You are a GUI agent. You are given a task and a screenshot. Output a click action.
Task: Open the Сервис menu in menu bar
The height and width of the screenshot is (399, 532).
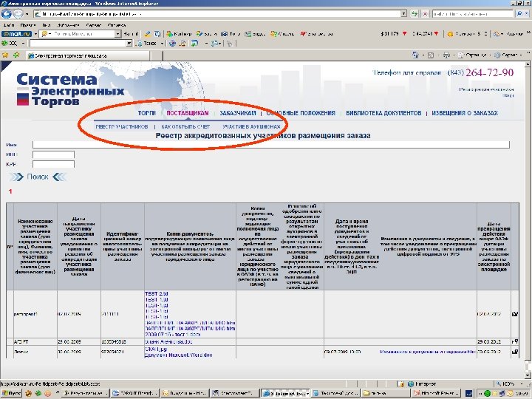click(x=94, y=25)
